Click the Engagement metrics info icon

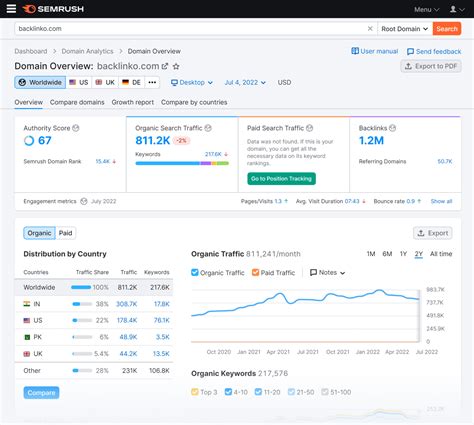84,201
